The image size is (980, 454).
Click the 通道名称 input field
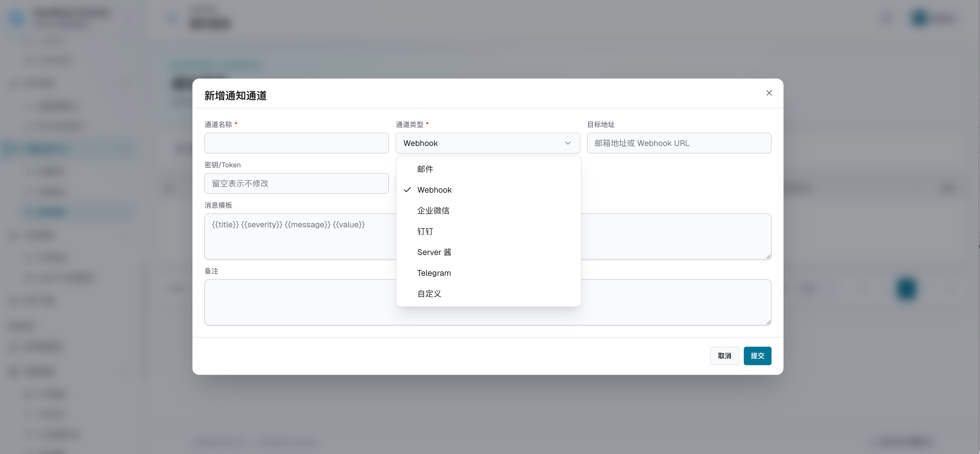[x=296, y=143]
